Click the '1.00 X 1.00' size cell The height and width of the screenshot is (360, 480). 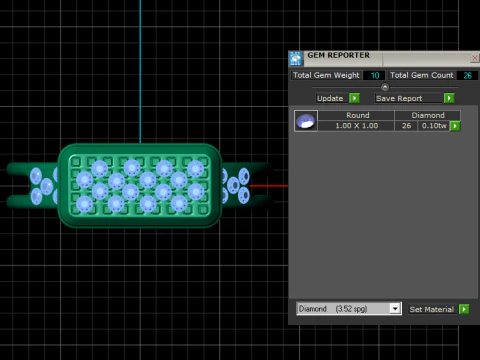(356, 126)
